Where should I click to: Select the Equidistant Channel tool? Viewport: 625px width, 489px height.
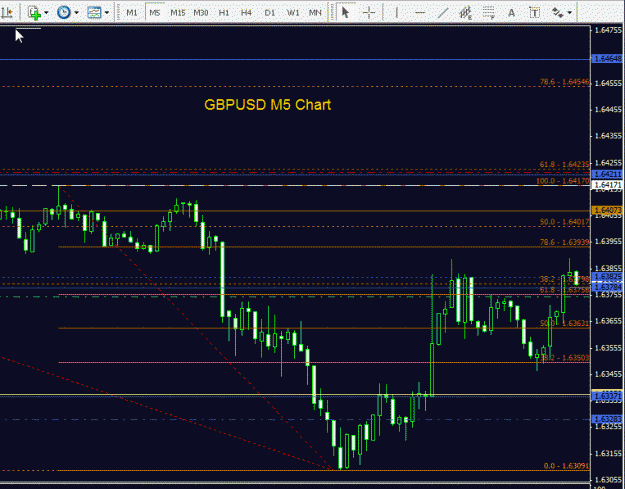pyautogui.click(x=465, y=13)
